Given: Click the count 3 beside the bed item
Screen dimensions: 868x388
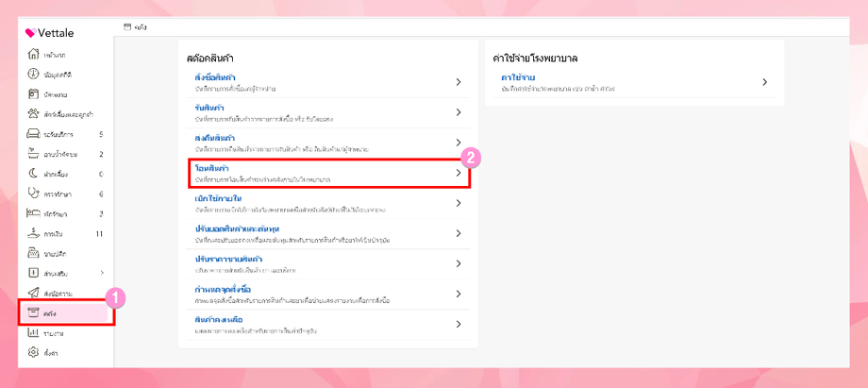Looking at the screenshot, I should (101, 214).
